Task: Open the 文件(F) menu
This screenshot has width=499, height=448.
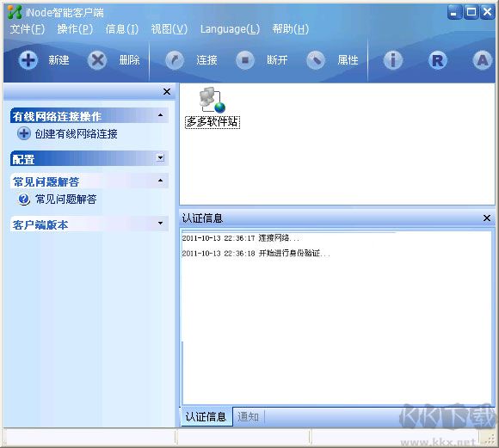Action: [x=28, y=29]
